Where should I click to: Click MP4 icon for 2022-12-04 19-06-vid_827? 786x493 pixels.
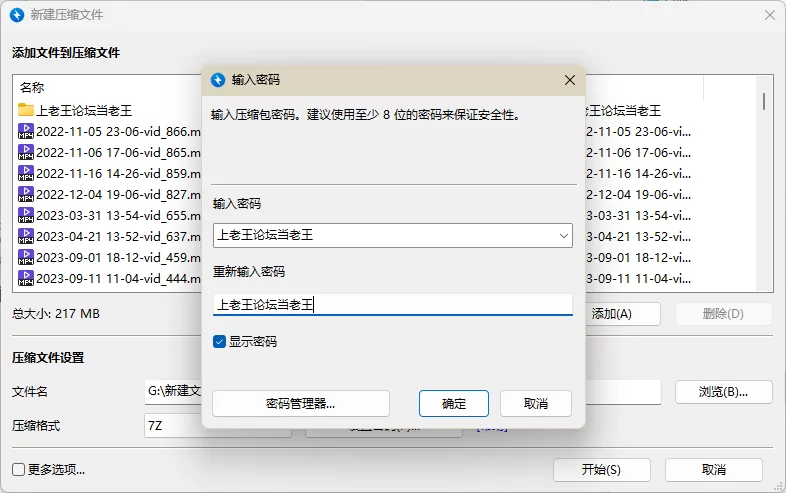click(x=26, y=195)
